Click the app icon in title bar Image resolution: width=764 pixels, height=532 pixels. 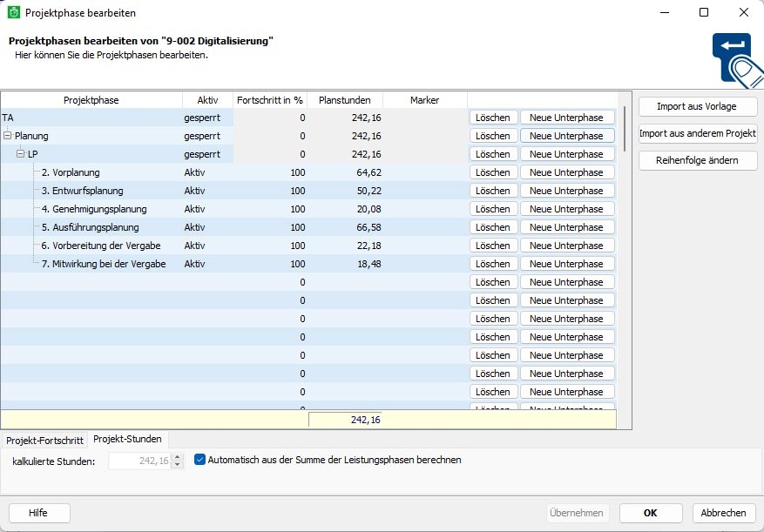click(x=14, y=13)
